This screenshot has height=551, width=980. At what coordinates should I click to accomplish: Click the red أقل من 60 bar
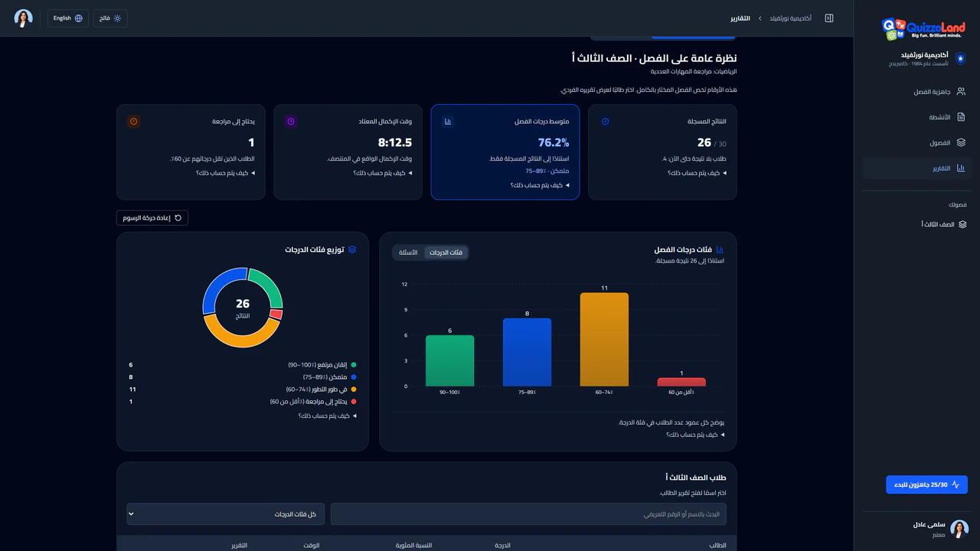pyautogui.click(x=681, y=382)
